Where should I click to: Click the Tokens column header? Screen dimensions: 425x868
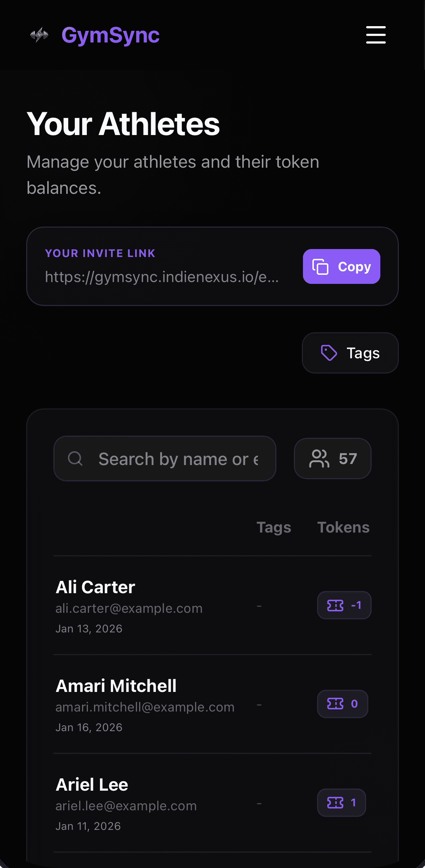pos(343,527)
